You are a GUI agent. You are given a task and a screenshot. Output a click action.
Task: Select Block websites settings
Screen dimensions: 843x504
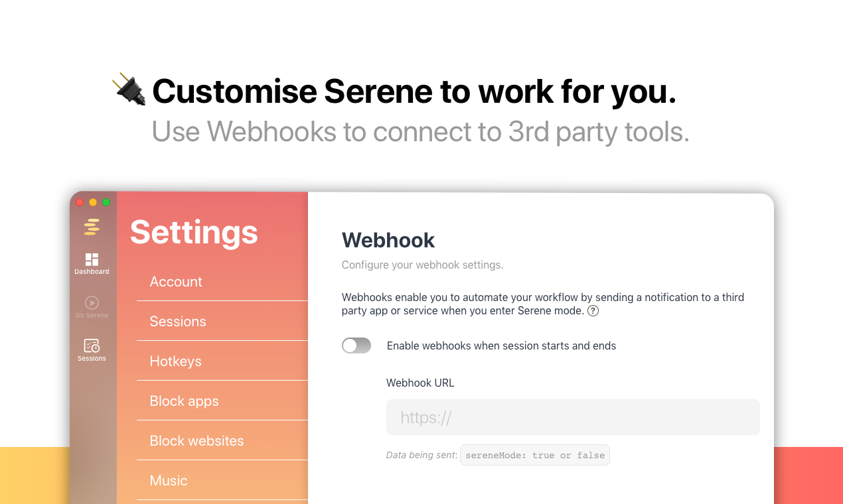point(196,440)
